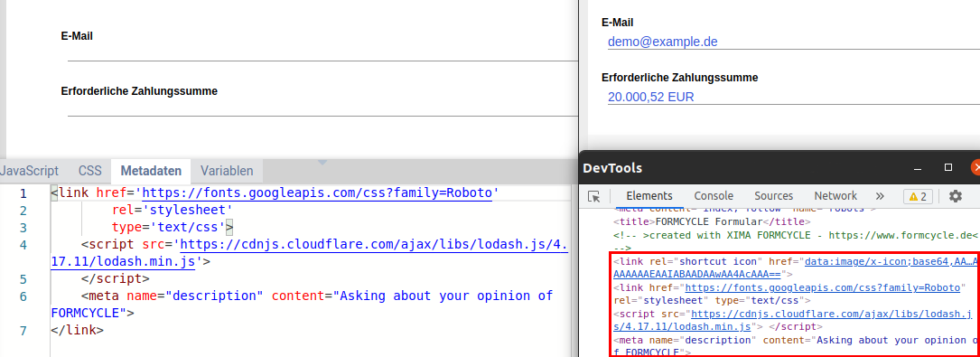This screenshot has width=980, height=357.
Task: Select the 'created with XIMA FORMCYCLE' comment node
Action: pos(795,235)
